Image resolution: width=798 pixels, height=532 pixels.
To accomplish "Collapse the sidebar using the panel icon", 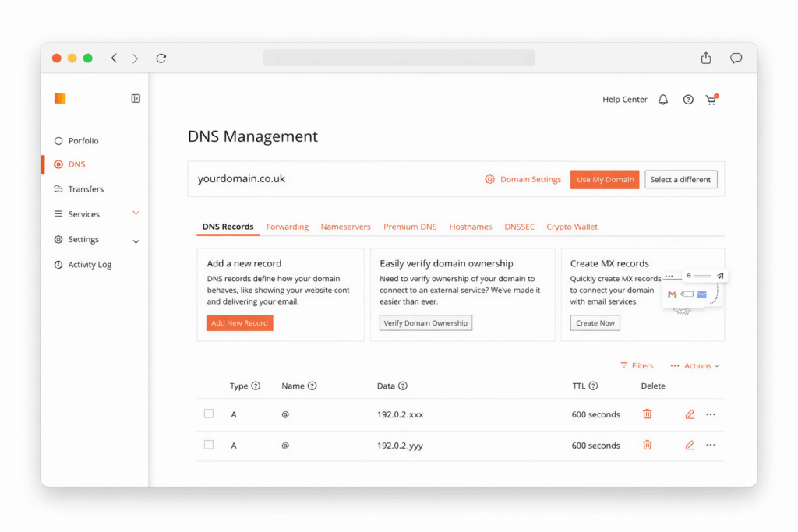I will tap(136, 98).
